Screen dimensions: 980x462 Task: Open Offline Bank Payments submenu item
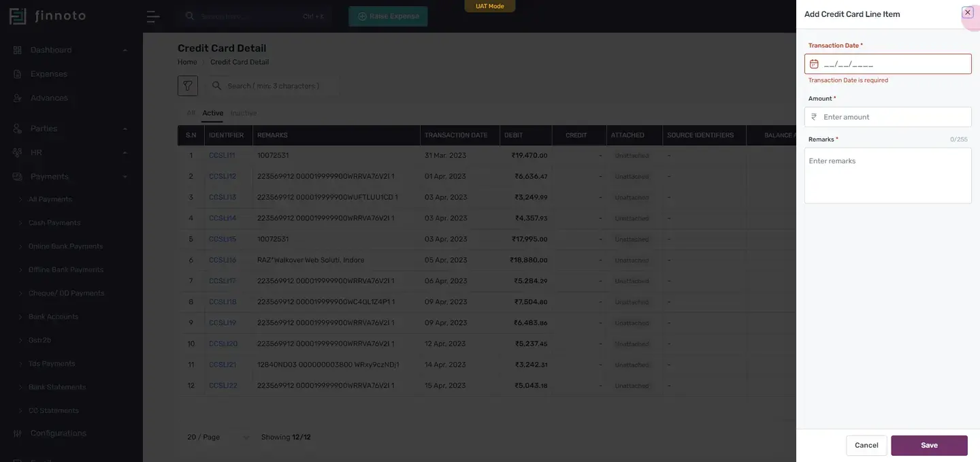[66, 269]
